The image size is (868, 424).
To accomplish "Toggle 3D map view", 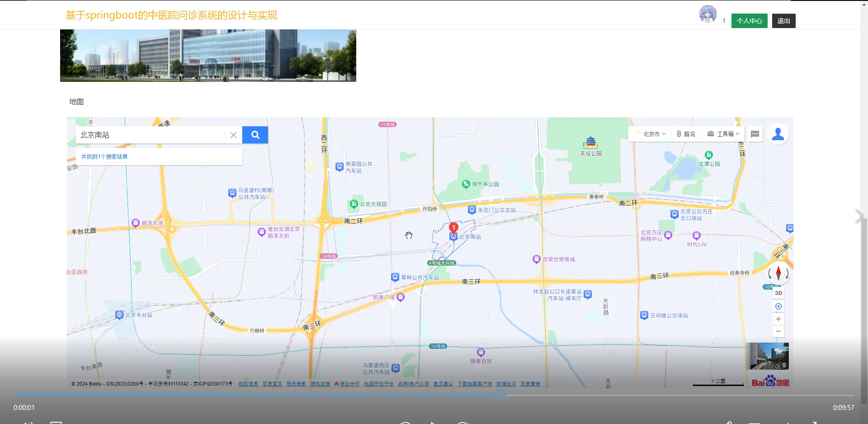I will tap(778, 293).
